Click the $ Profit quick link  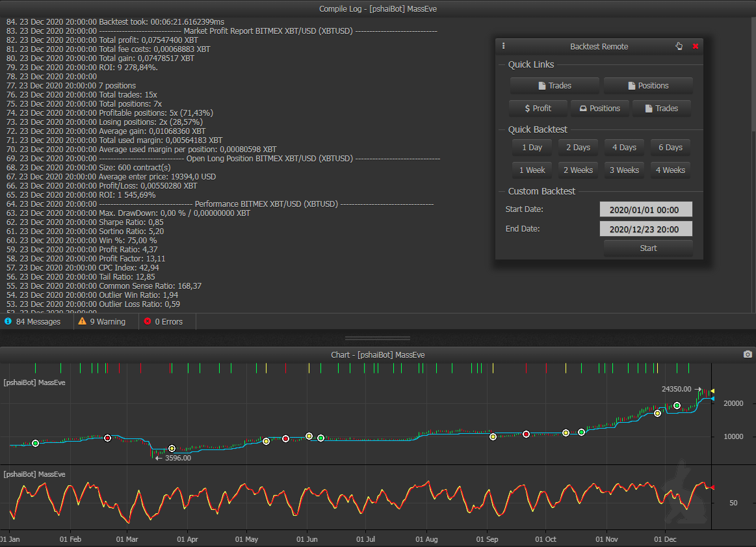pos(538,109)
